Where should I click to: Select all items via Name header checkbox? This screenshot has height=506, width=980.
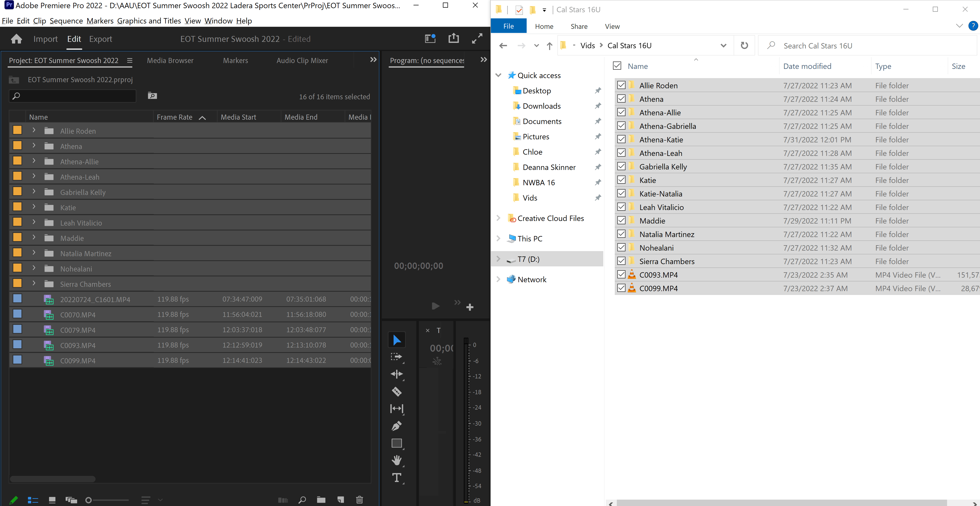coord(617,65)
